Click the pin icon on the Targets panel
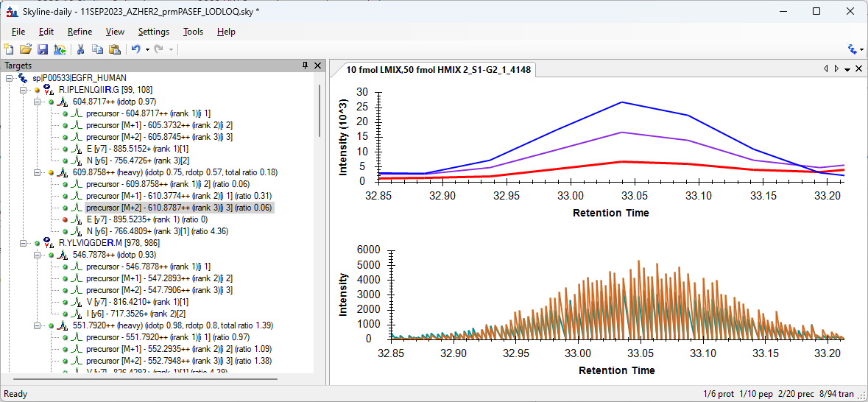 [x=306, y=66]
